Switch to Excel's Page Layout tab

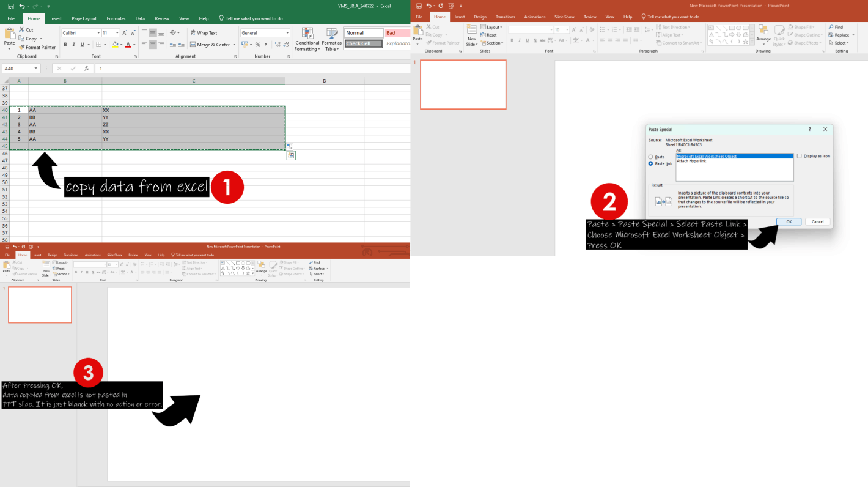(x=84, y=18)
